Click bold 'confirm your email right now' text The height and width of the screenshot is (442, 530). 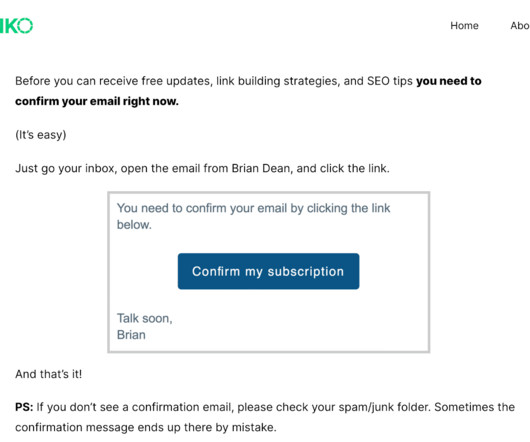click(97, 101)
